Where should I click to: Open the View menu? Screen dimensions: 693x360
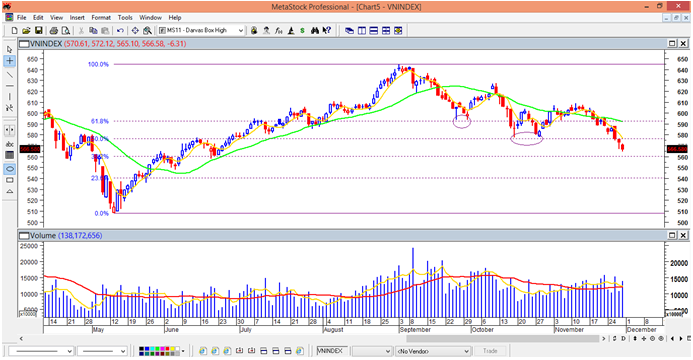coord(57,18)
